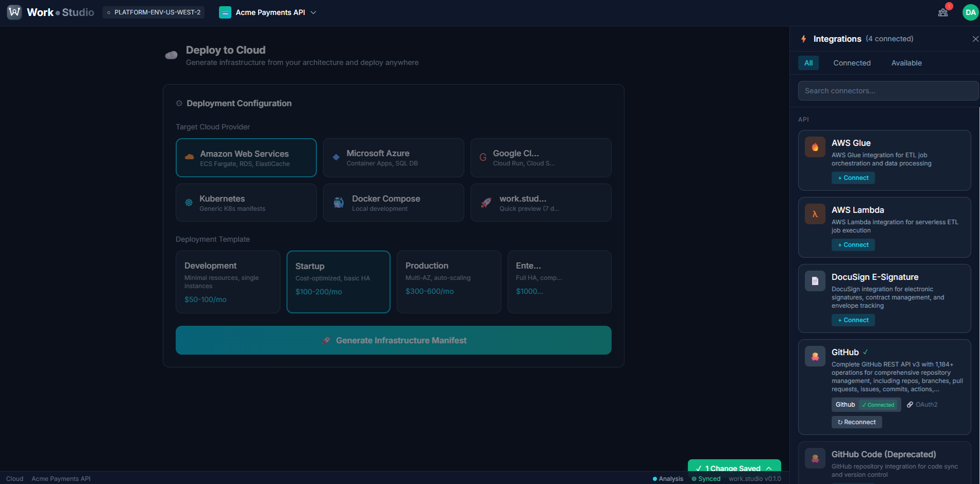Choose the Startup deployment template

click(x=339, y=282)
